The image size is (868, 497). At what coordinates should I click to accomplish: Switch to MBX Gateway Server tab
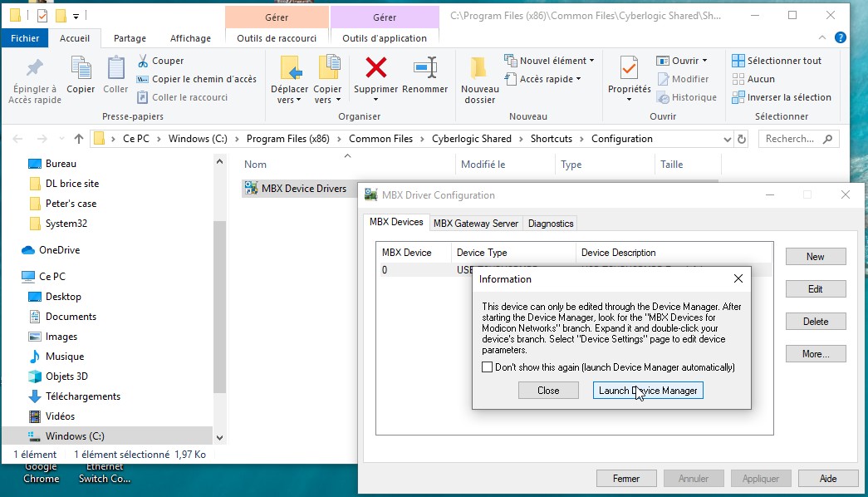click(x=475, y=224)
